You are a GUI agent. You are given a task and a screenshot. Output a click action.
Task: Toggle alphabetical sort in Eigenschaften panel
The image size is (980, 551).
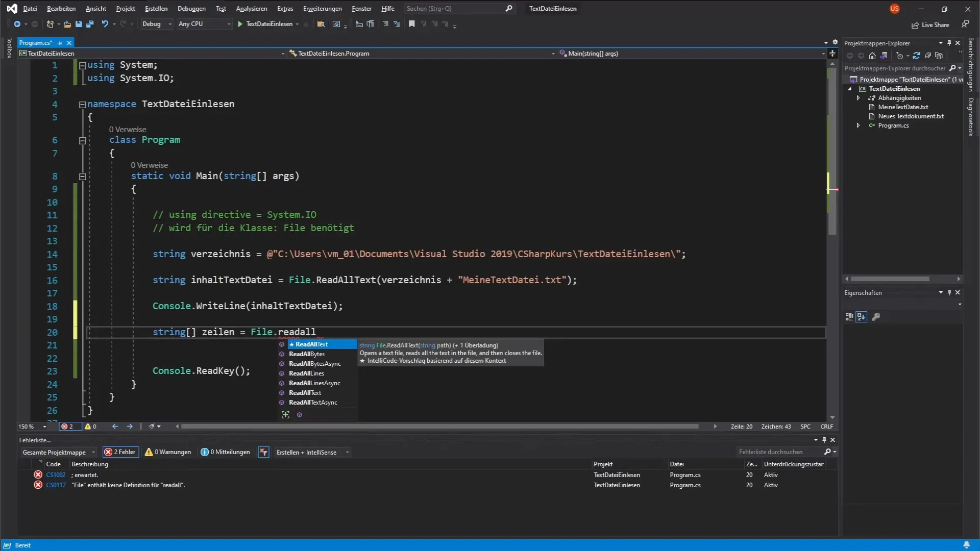coord(862,317)
